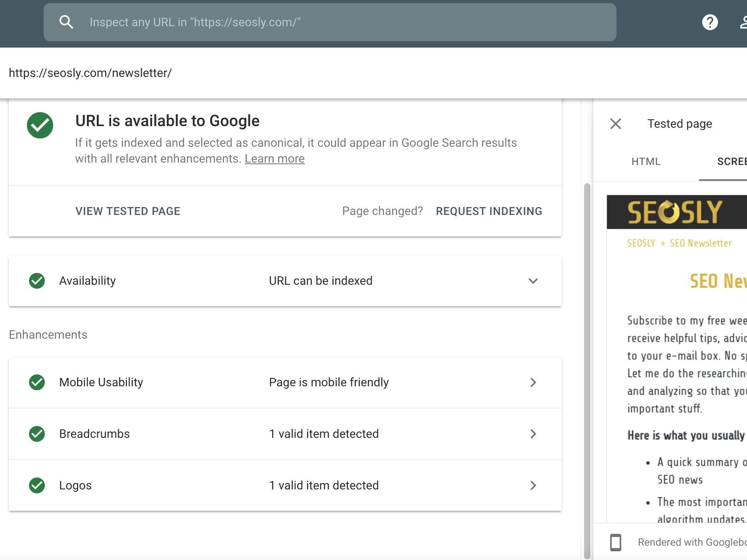Open the account user icon
This screenshot has height=560, width=747.
743,22
